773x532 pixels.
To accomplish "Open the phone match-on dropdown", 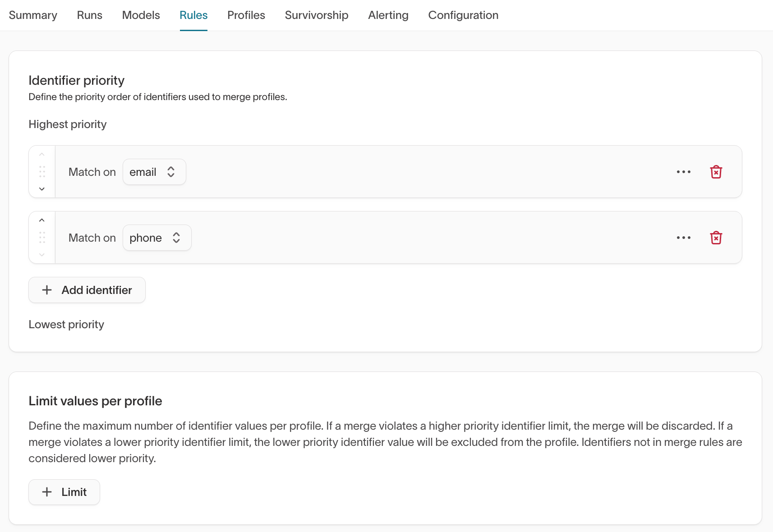I will click(157, 238).
